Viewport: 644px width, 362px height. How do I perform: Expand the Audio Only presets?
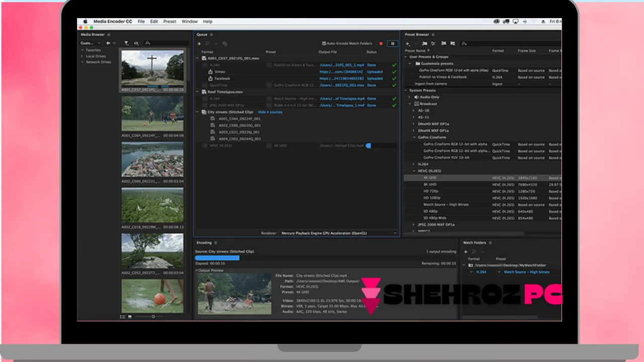click(410, 97)
